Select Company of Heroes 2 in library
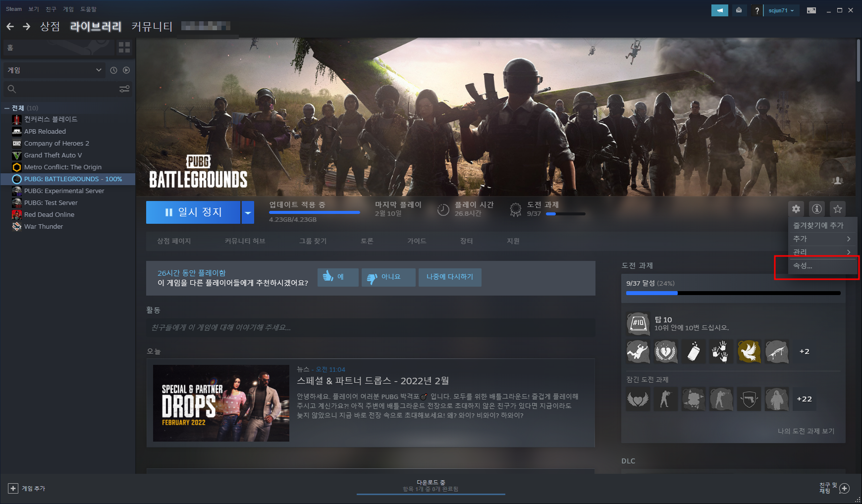The width and height of the screenshot is (862, 504). click(x=68, y=143)
